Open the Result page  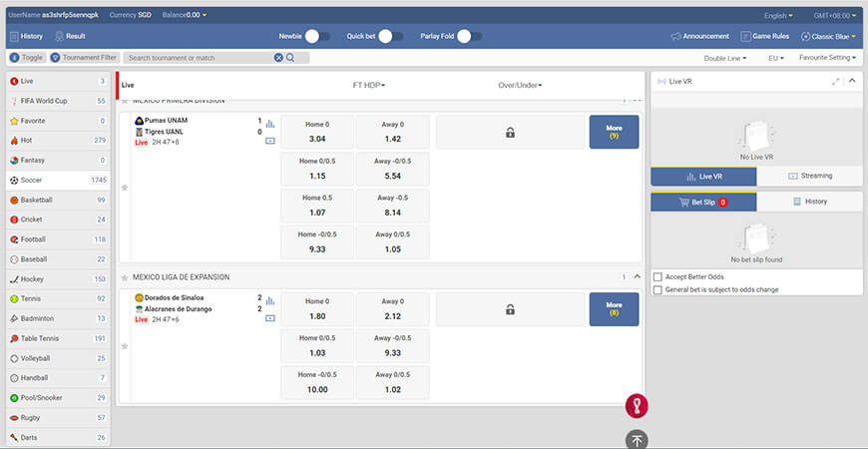click(70, 36)
